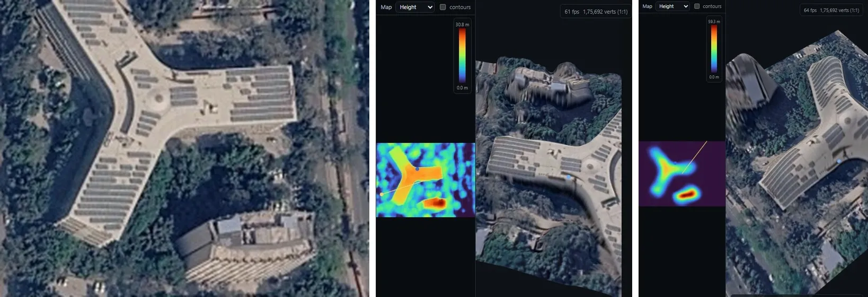Click the 30.8 m height color scale

pyautogui.click(x=462, y=56)
